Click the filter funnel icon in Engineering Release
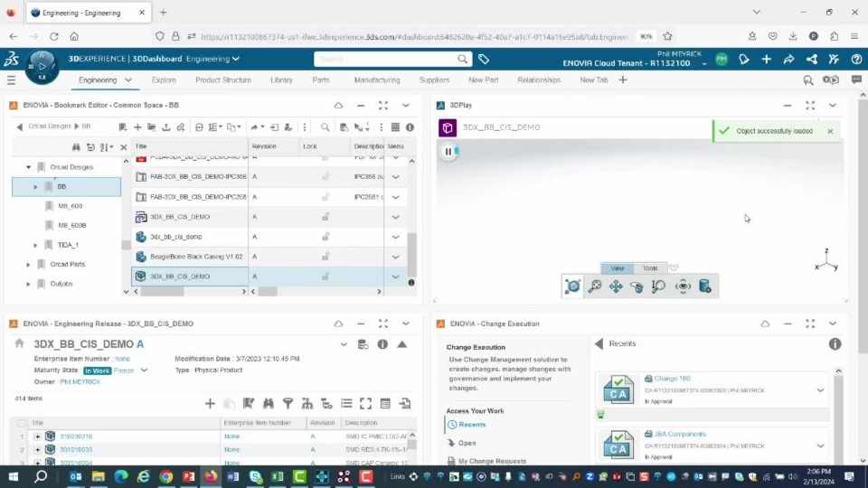This screenshot has width=868, height=488. 288,403
